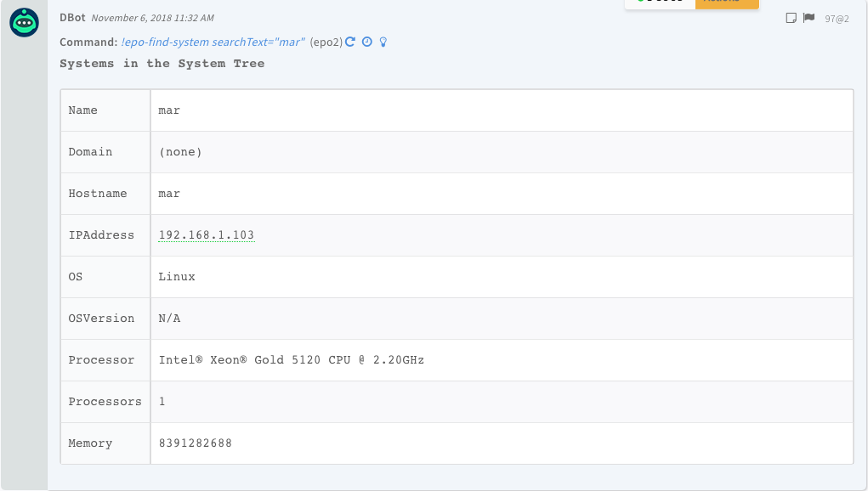Click the Hostname cell showing mar

tap(168, 193)
